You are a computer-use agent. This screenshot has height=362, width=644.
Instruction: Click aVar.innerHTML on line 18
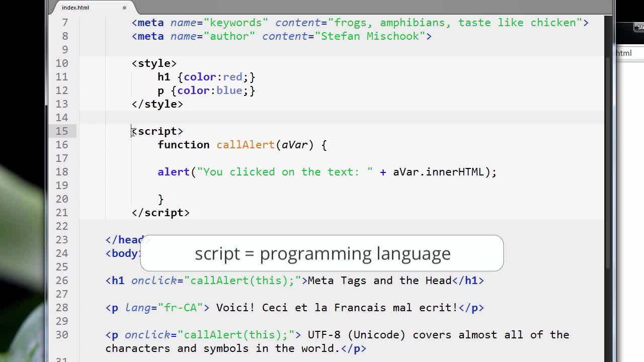[x=438, y=172]
